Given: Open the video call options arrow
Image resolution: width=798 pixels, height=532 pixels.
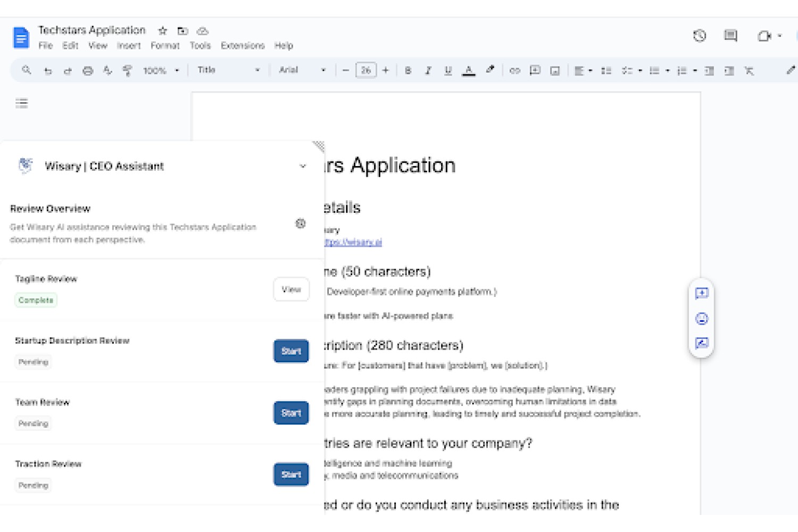Looking at the screenshot, I should point(779,36).
